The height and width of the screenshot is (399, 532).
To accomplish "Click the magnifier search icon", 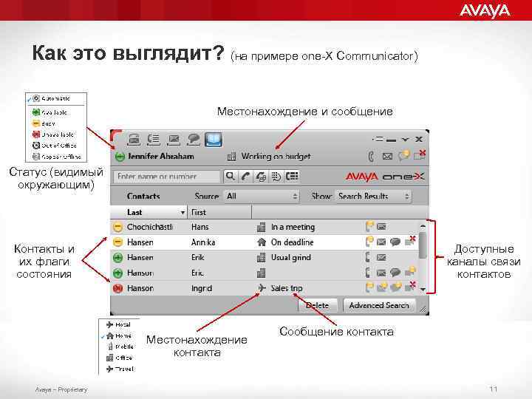I will pyautogui.click(x=230, y=177).
